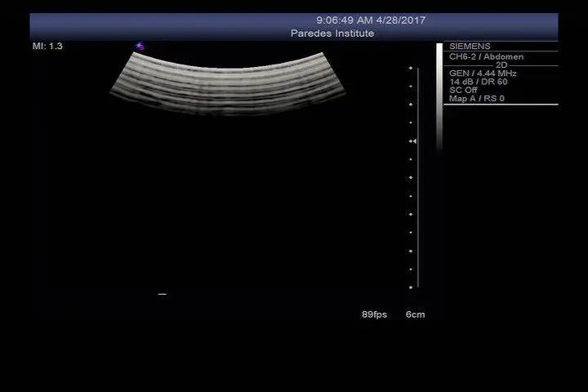Click the Map A / RS 0 setting
The height and width of the screenshot is (392, 588).
(x=477, y=99)
